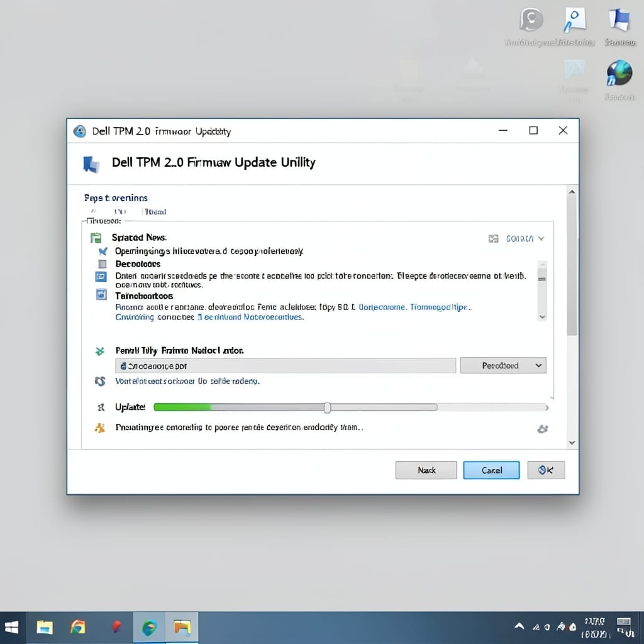Click the dialog main scrollbar down arrow
This screenshot has width=644, height=644.
[x=572, y=443]
